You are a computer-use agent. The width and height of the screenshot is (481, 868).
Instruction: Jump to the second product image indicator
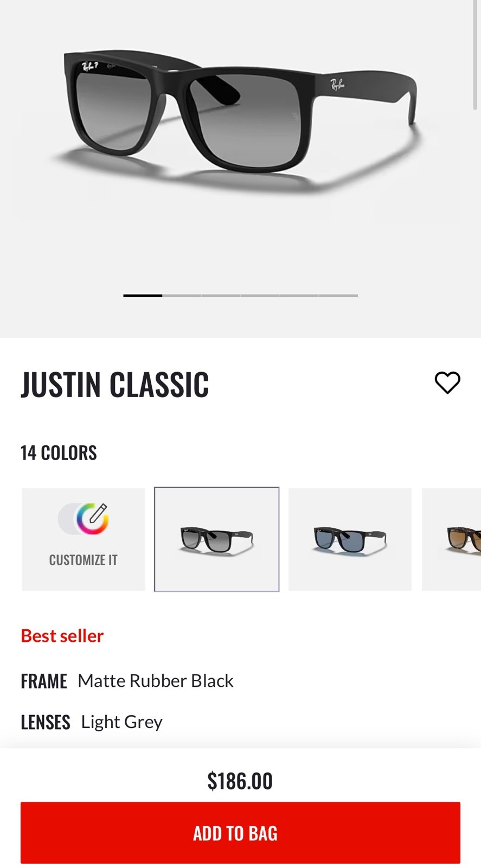coord(182,296)
